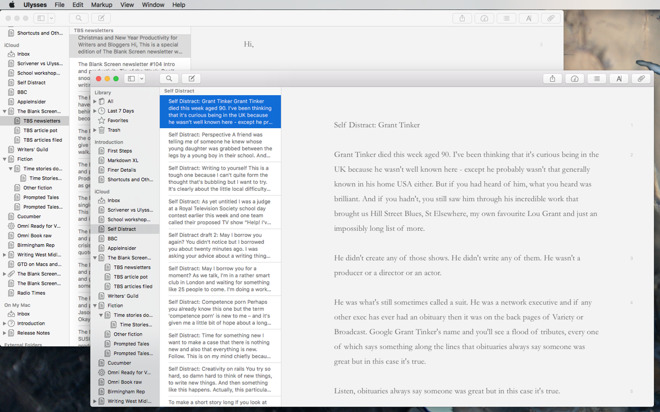Screen dimensions: 660x412
Task: Select TBS articles filed in the back window
Action: click(43, 140)
